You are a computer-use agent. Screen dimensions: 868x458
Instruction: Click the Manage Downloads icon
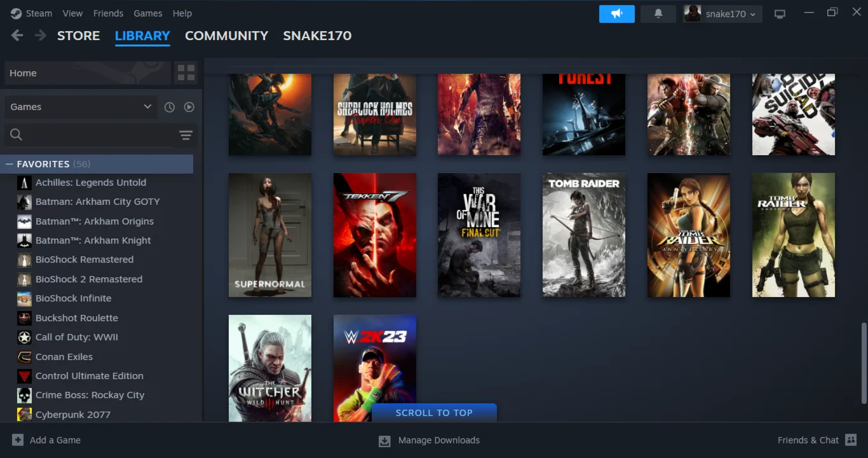[x=384, y=440]
